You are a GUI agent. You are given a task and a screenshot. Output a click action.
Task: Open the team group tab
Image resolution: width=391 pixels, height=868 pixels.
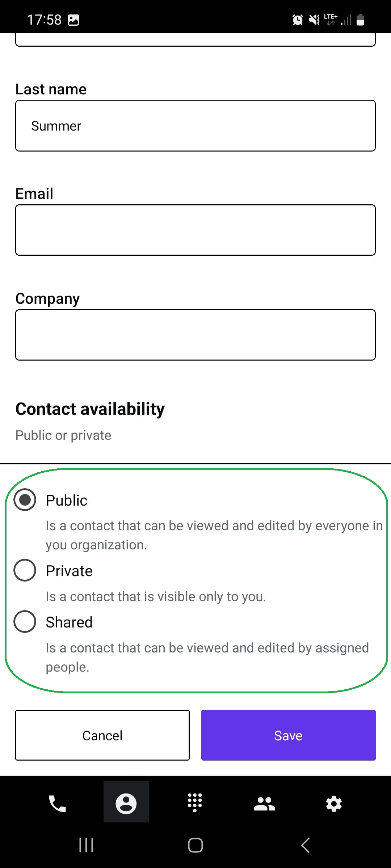click(264, 804)
